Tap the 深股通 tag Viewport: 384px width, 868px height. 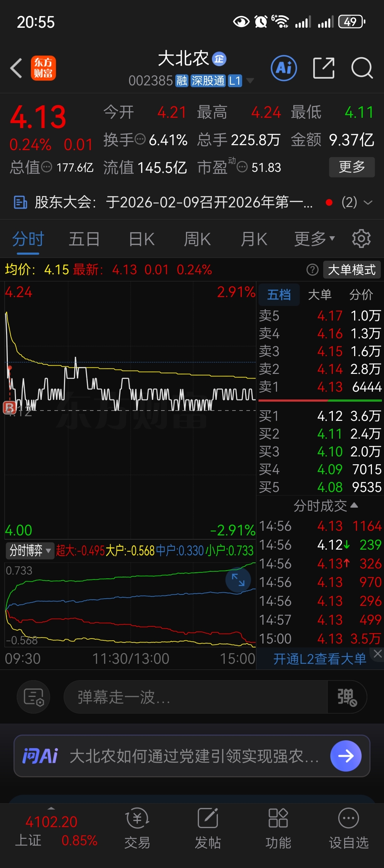coord(208,81)
